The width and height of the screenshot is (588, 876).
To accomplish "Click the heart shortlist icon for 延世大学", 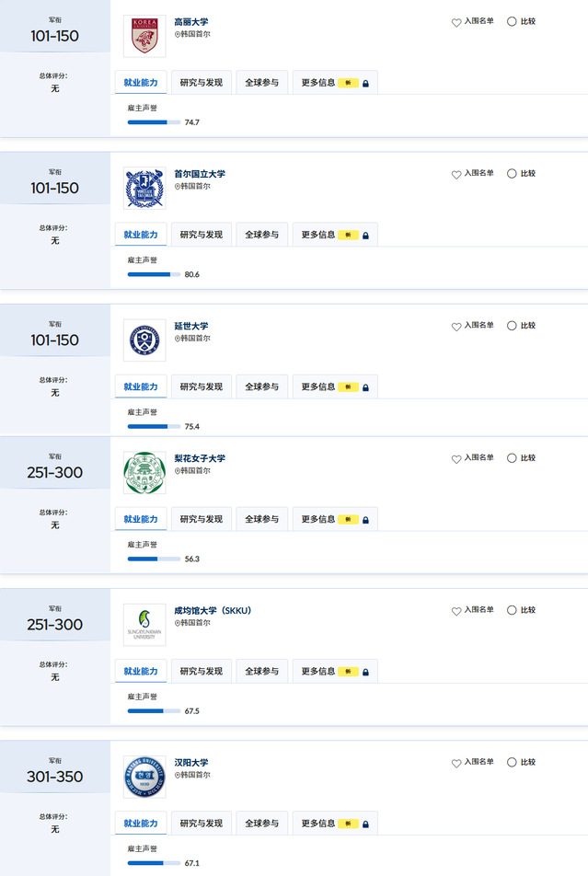I will coord(456,327).
